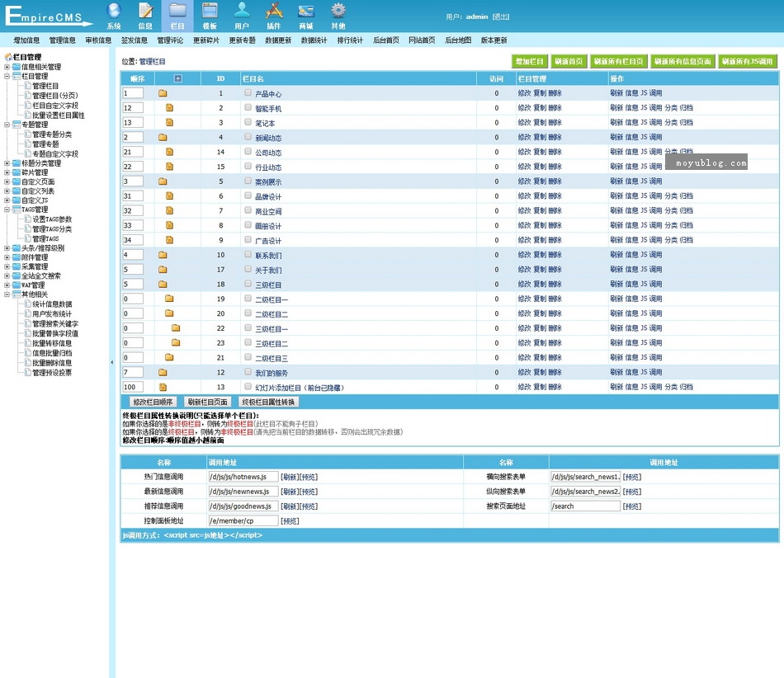The height and width of the screenshot is (678, 784).
Task: Click the plus icon in table header
Action: point(177,78)
